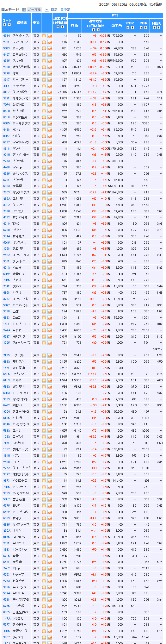
Task: Switch display mode to 日中足
Action: [65, 10]
